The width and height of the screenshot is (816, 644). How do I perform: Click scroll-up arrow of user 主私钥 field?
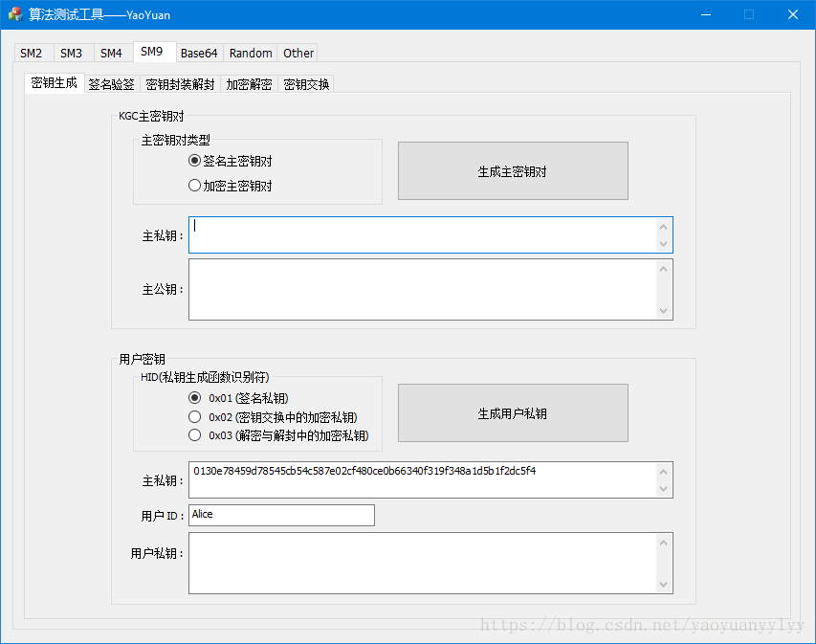pyautogui.click(x=663, y=472)
